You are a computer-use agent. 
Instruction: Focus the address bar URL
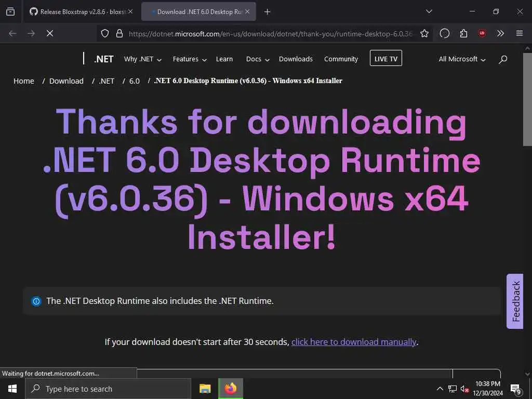coord(270,34)
